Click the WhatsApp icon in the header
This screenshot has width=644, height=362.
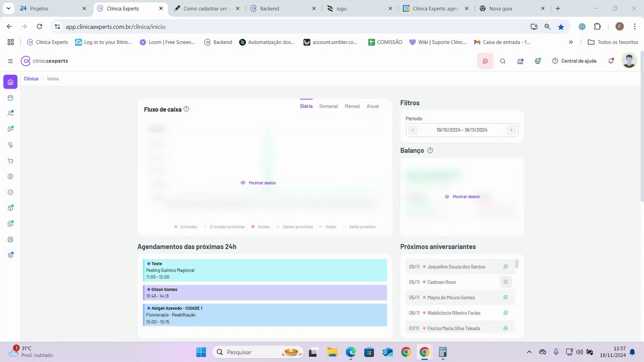(x=485, y=61)
